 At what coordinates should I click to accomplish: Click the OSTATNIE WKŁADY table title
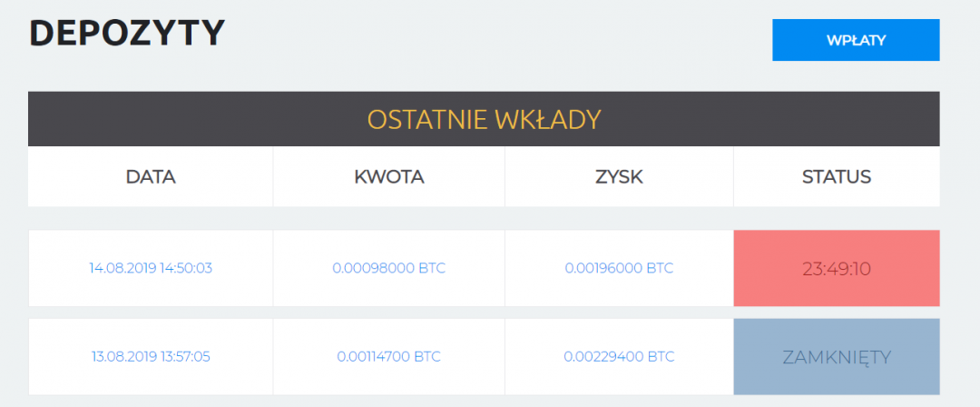tap(484, 119)
